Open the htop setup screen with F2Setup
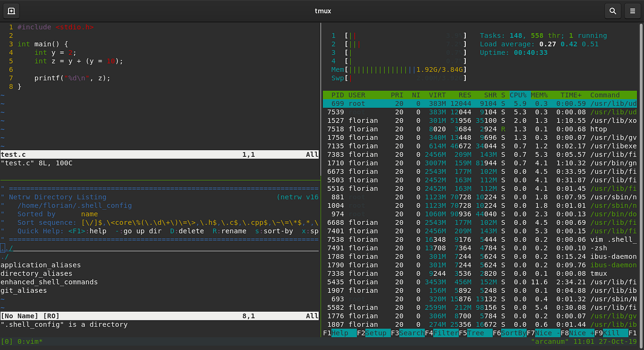 click(x=375, y=333)
